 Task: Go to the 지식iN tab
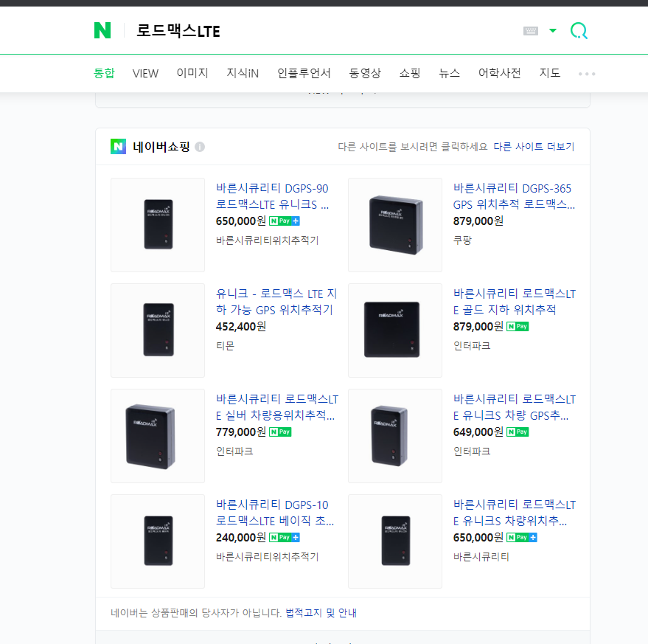pos(243,73)
